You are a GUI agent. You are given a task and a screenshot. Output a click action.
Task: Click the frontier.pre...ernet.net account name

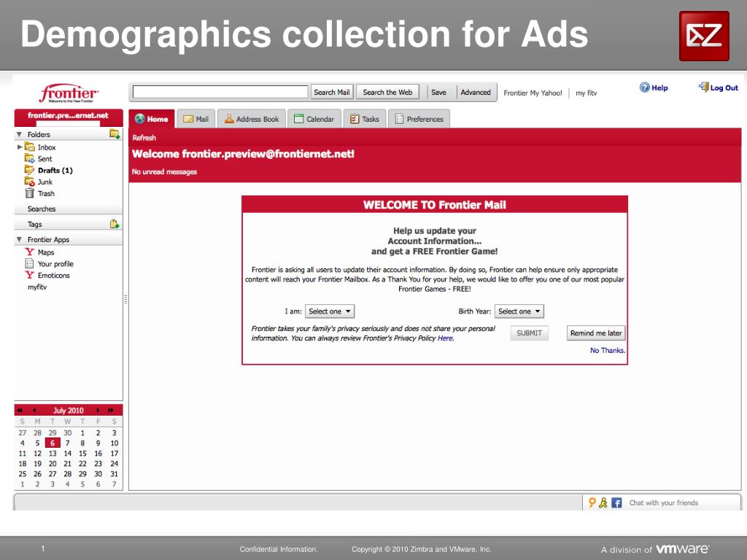[68, 115]
